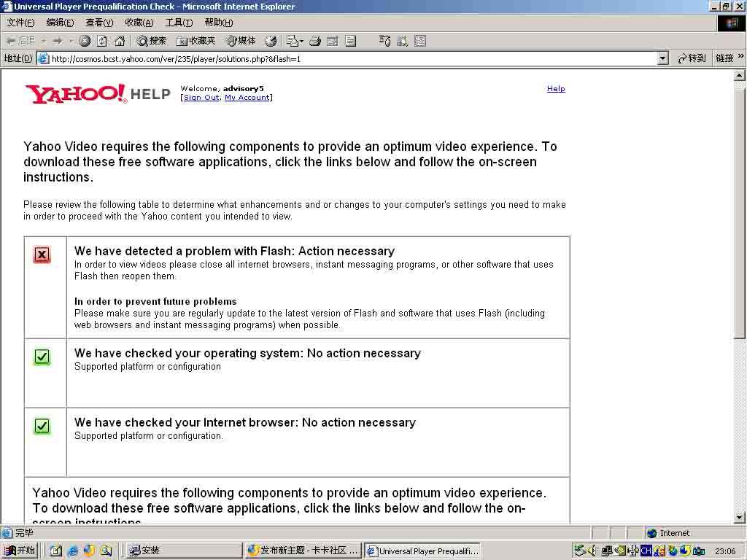Launch Internet Explorer from quick launch
Viewport: 747px width, 560px height.
click(x=72, y=551)
